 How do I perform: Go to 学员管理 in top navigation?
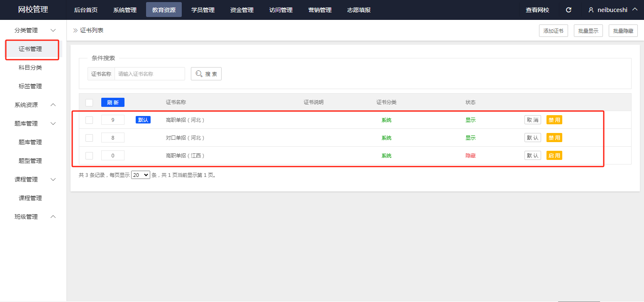pyautogui.click(x=203, y=10)
